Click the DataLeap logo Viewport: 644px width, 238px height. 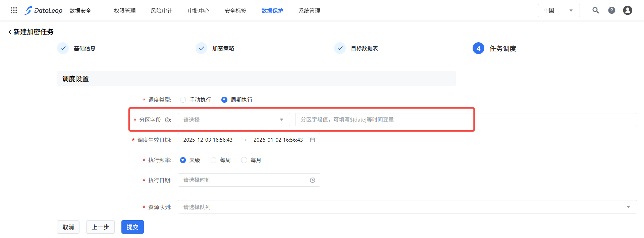[x=43, y=10]
